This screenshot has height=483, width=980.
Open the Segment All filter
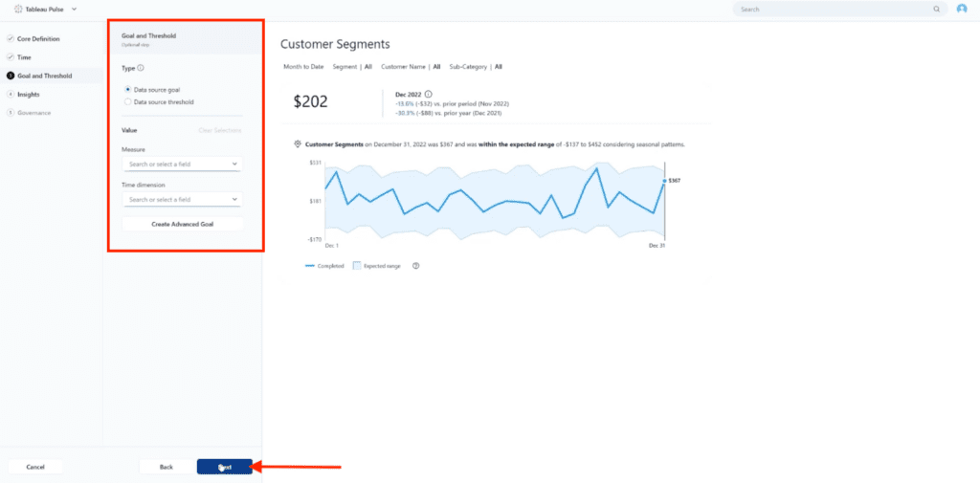[x=352, y=66]
